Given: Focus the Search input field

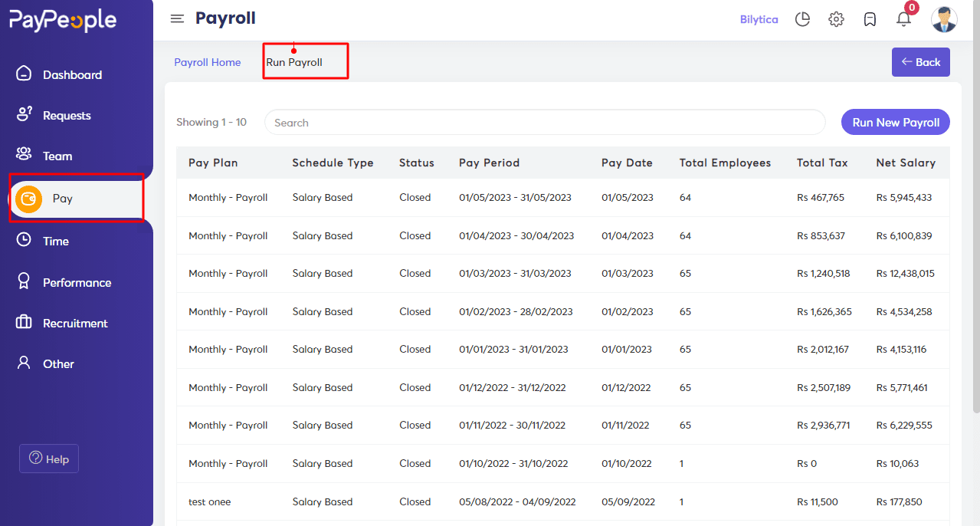Looking at the screenshot, I should click(x=545, y=123).
